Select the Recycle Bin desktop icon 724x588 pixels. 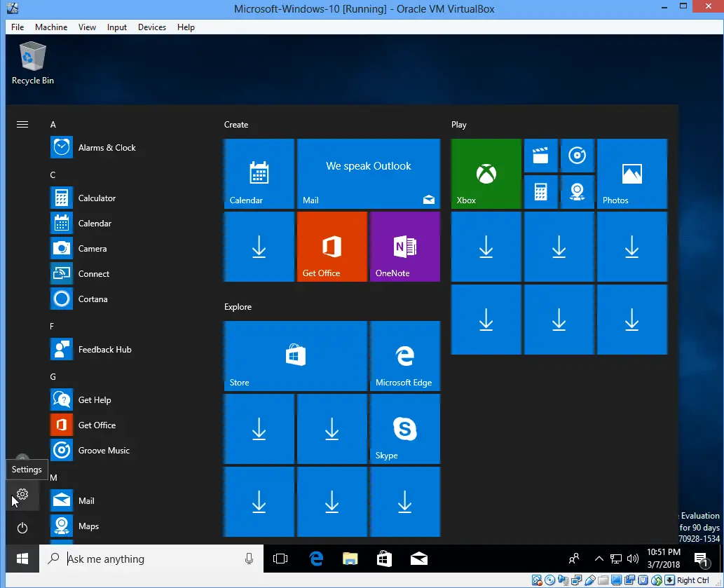(x=33, y=63)
